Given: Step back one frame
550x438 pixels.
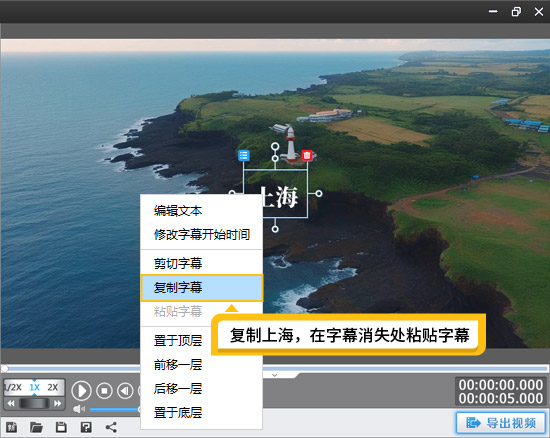Looking at the screenshot, I should tap(125, 390).
